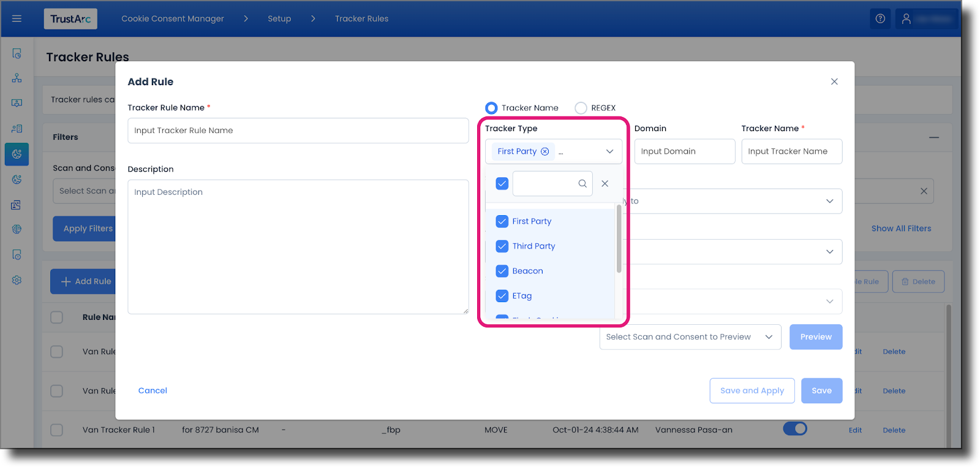
Task: Open the sidebar monitor icon
Action: click(x=17, y=103)
